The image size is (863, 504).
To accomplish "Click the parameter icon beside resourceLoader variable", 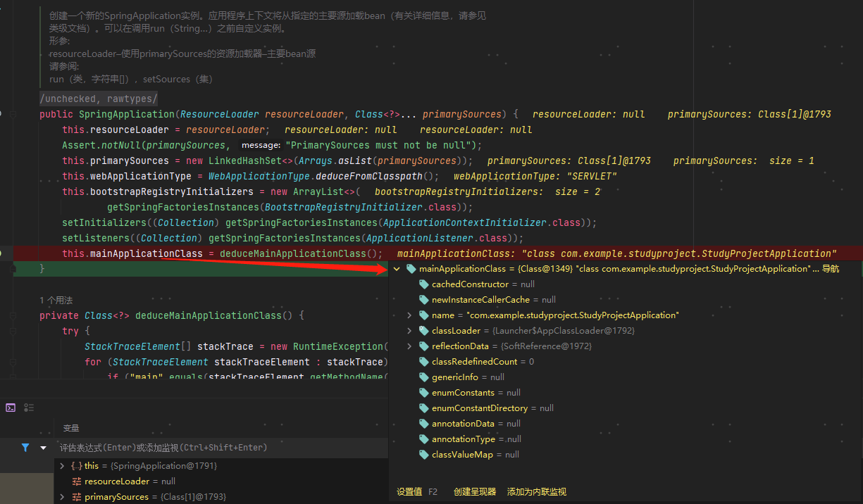I will [77, 481].
